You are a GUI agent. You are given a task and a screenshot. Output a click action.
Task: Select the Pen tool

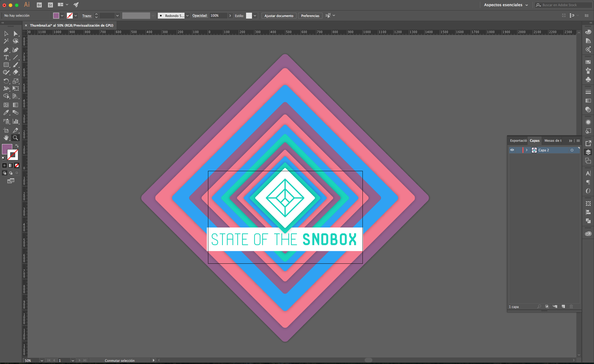click(6, 50)
